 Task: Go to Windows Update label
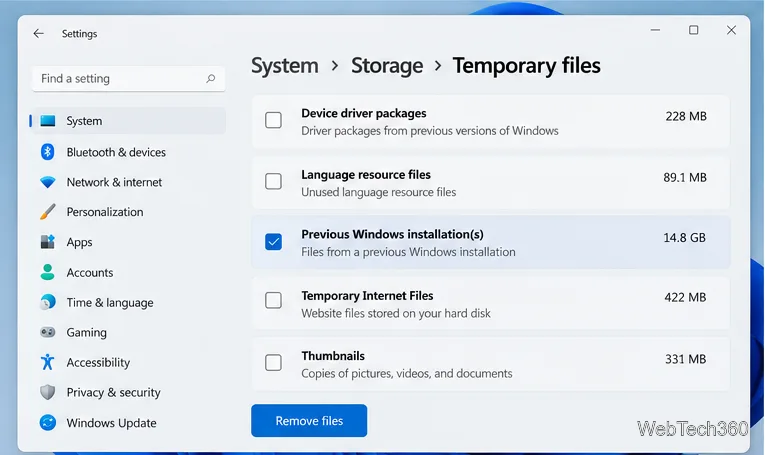tap(111, 423)
